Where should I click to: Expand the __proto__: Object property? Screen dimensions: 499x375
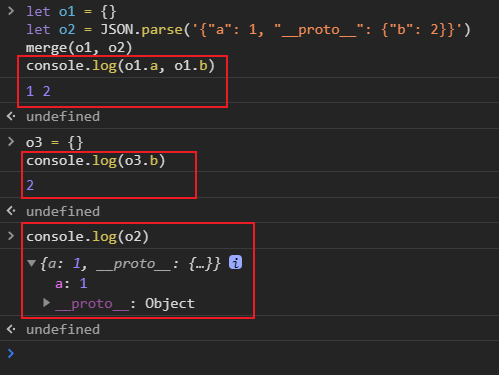(x=47, y=303)
